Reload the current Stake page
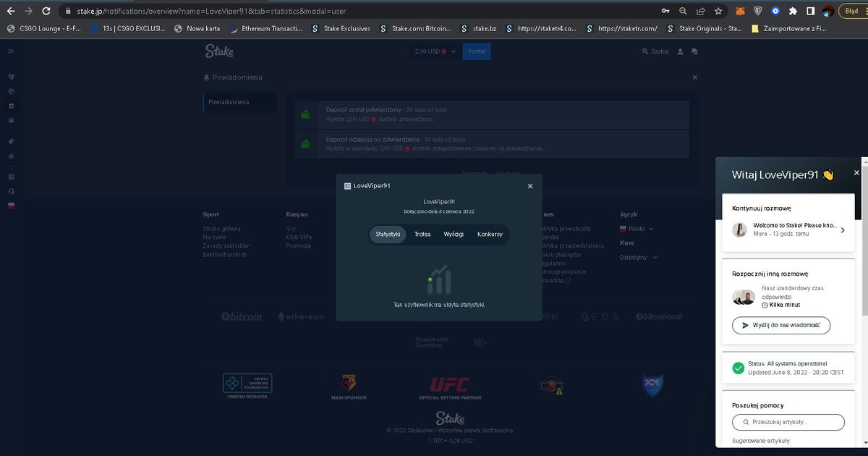Image resolution: width=868 pixels, height=456 pixels. click(x=46, y=12)
